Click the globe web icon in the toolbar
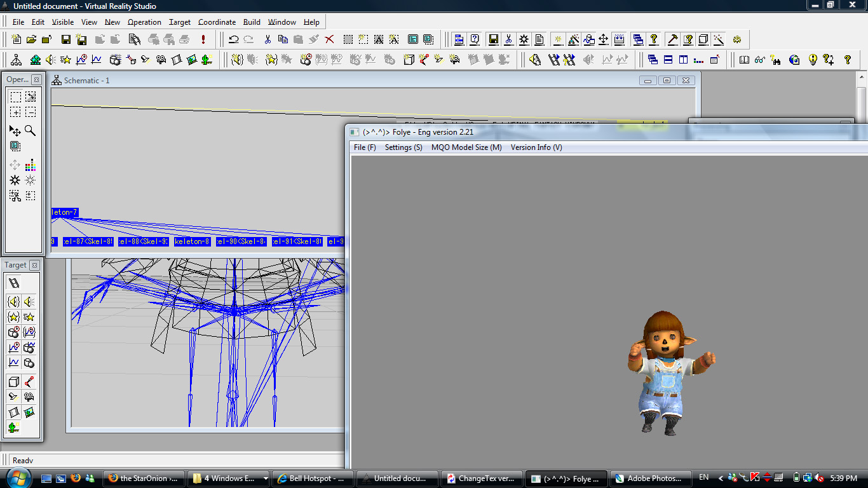This screenshot has width=868, height=488. (794, 60)
